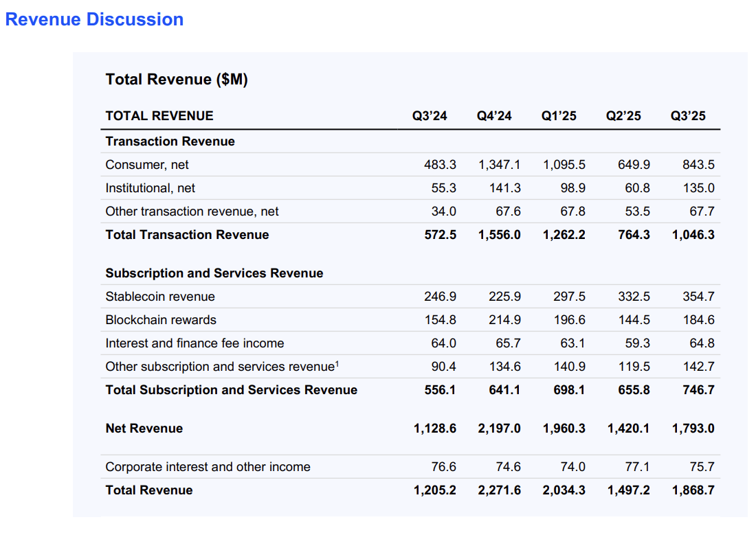Select the Consumer, net row label
The height and width of the screenshot is (537, 756).
(x=147, y=165)
